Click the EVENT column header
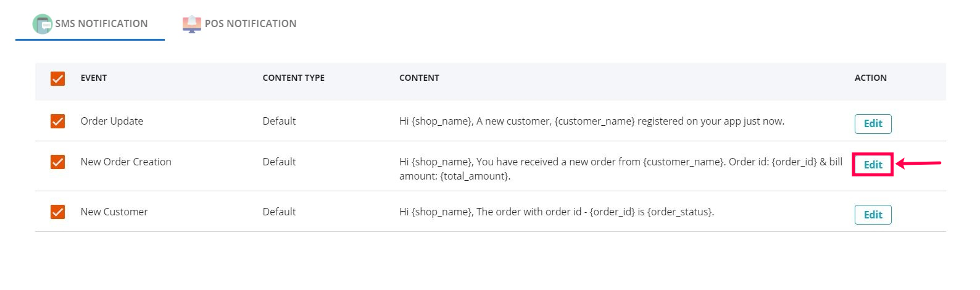 click(x=94, y=78)
